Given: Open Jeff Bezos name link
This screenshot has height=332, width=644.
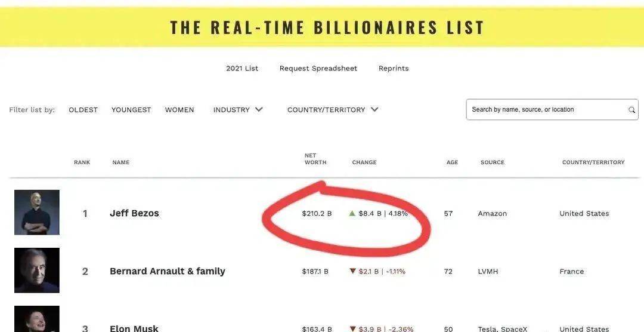Looking at the screenshot, I should point(134,213).
